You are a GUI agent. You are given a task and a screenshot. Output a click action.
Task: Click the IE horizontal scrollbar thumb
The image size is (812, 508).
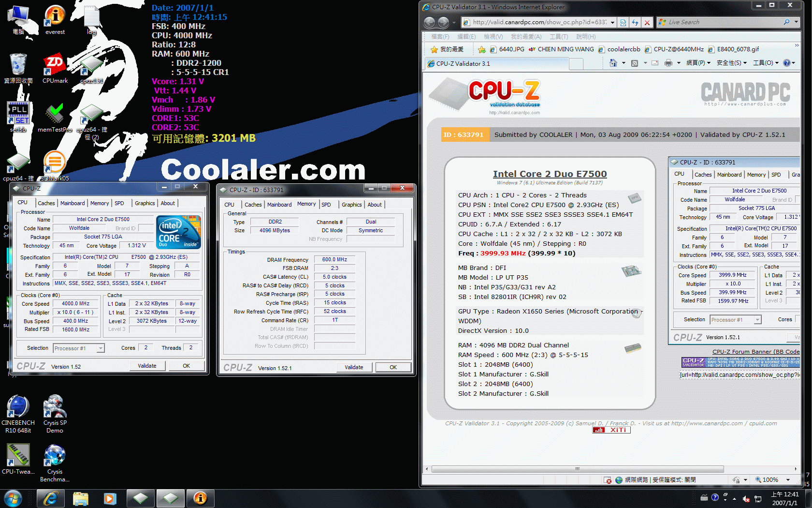pyautogui.click(x=578, y=469)
